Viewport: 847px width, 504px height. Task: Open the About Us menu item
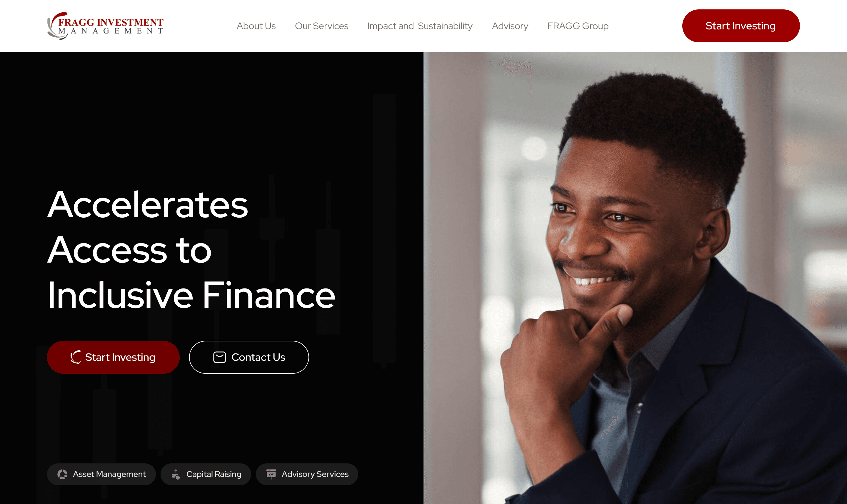point(256,26)
